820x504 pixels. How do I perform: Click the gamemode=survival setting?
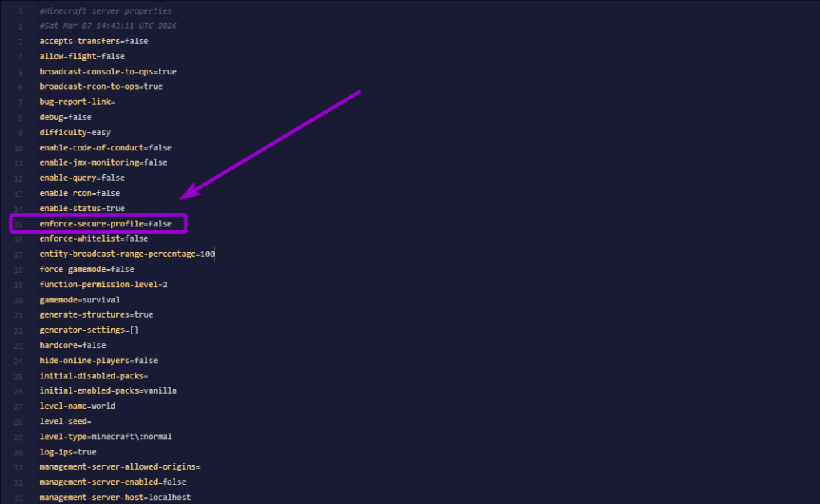click(79, 299)
